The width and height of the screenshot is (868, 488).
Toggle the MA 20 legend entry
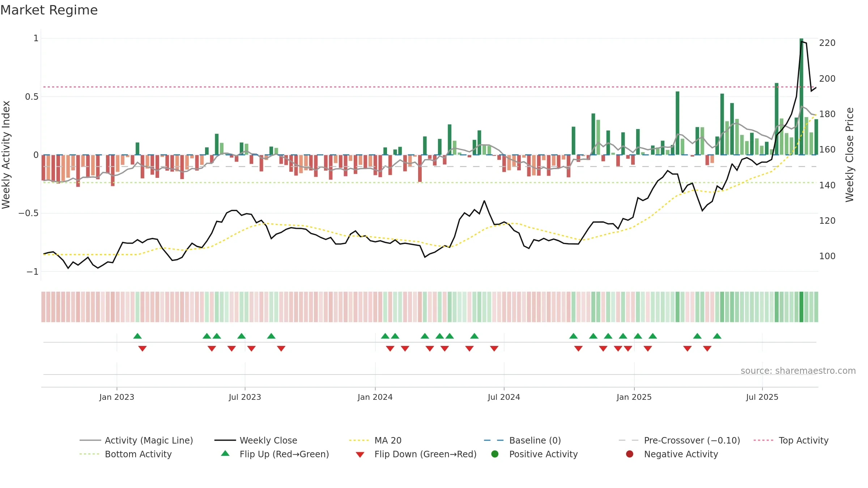tap(375, 440)
